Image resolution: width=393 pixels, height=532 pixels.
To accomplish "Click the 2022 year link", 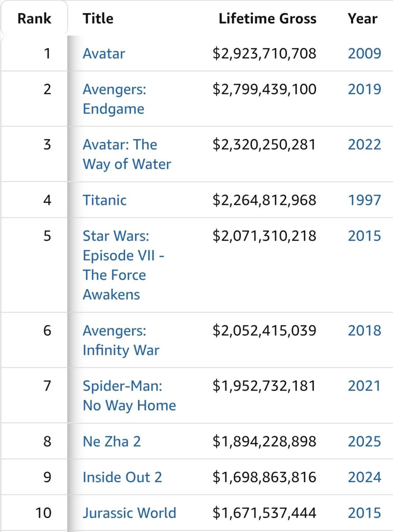I will click(364, 144).
